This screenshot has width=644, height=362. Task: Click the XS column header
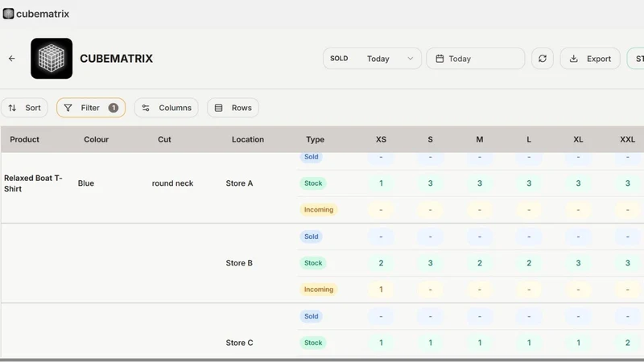[381, 139]
